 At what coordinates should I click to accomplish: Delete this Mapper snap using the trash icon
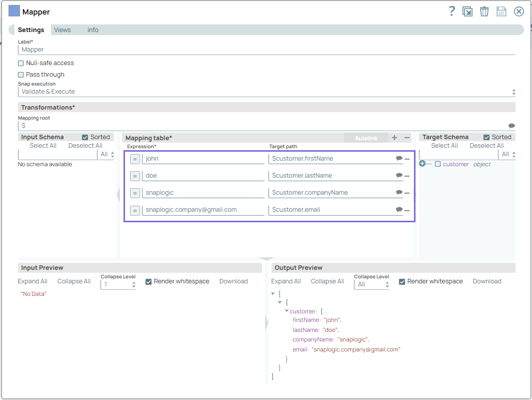pos(484,11)
